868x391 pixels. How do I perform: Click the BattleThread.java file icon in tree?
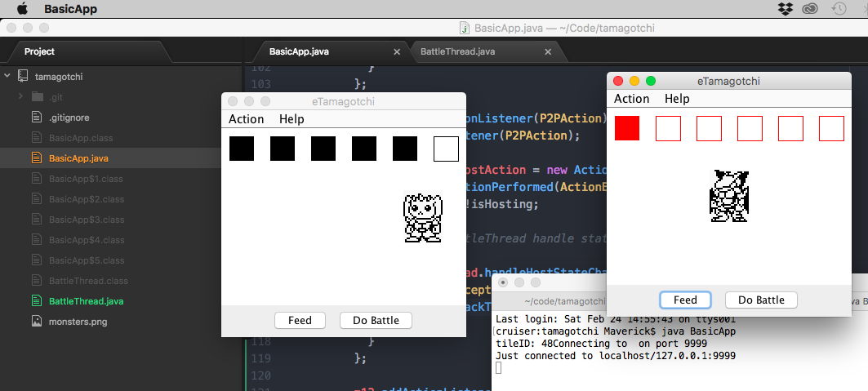(37, 301)
